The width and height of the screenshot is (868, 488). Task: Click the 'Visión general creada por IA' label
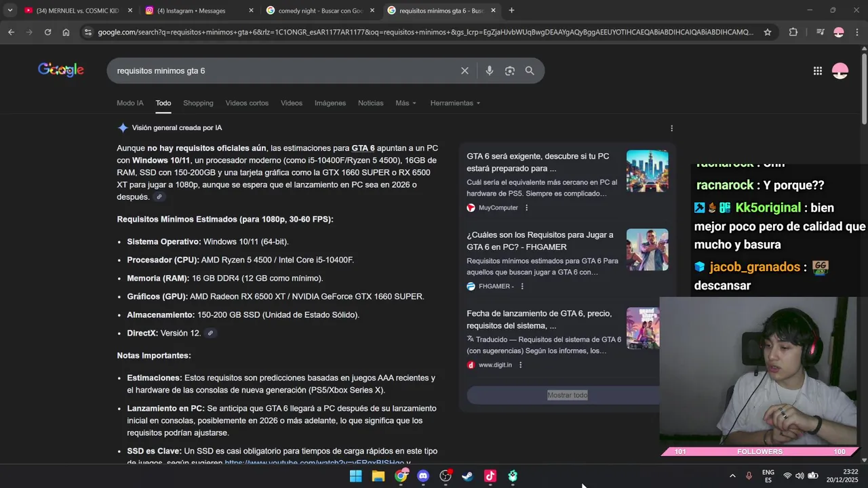[x=177, y=128]
